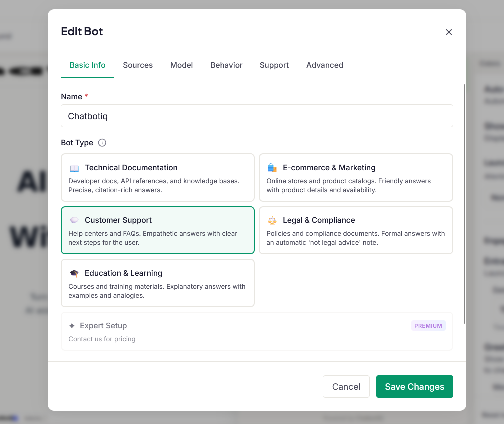Select the Legal & Compliance bot type
The height and width of the screenshot is (424, 504).
356,230
